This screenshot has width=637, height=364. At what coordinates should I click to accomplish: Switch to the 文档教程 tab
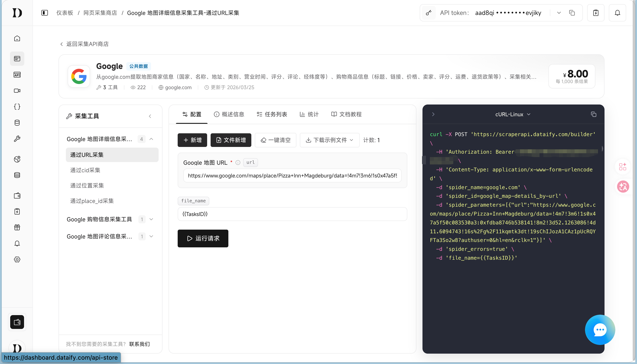pyautogui.click(x=346, y=114)
